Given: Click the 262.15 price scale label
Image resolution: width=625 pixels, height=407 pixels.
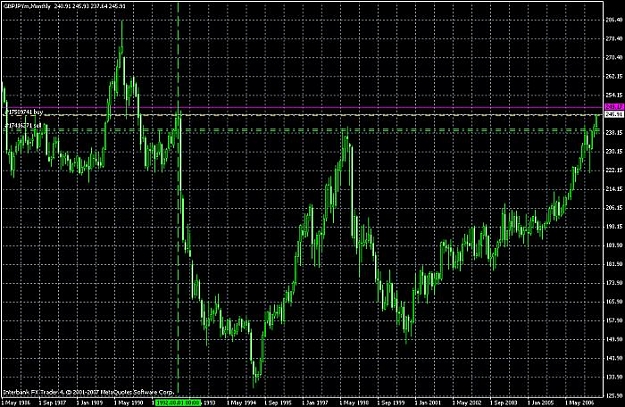Looking at the screenshot, I should 614,76.
